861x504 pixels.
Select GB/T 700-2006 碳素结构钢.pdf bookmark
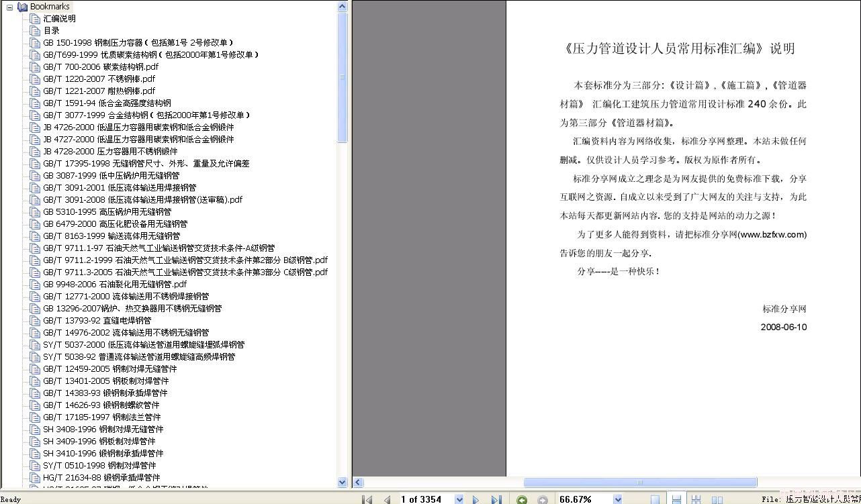(101, 67)
